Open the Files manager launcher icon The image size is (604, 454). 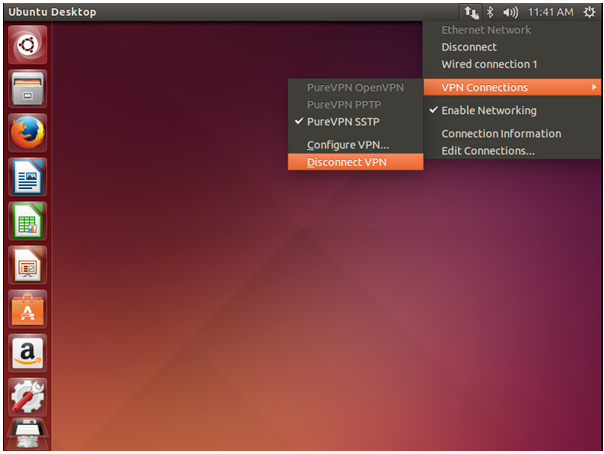tap(27, 89)
